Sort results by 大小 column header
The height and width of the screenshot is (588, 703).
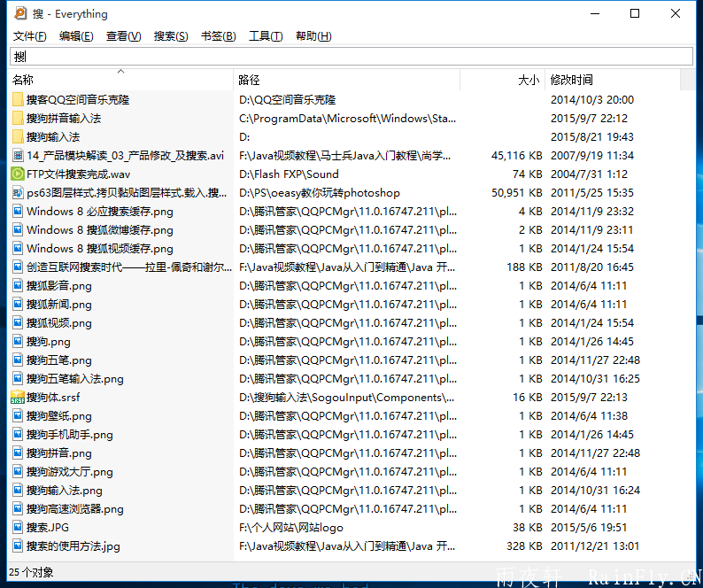click(528, 81)
